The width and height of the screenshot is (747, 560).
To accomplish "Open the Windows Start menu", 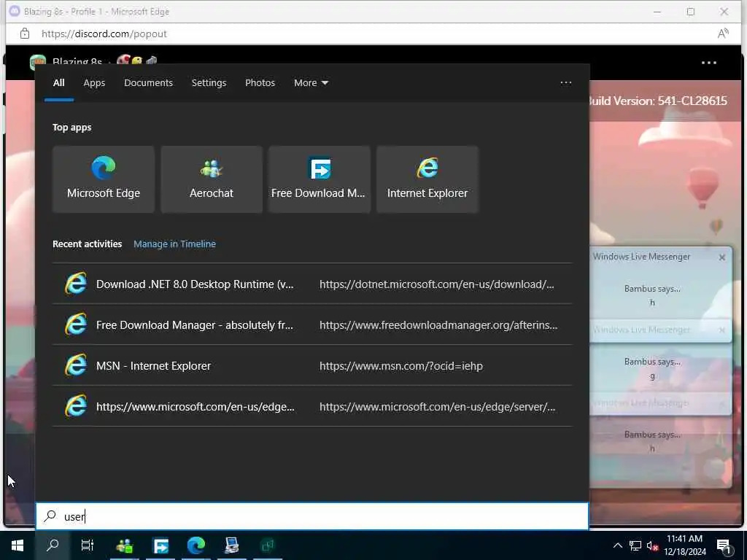I will coord(18,545).
